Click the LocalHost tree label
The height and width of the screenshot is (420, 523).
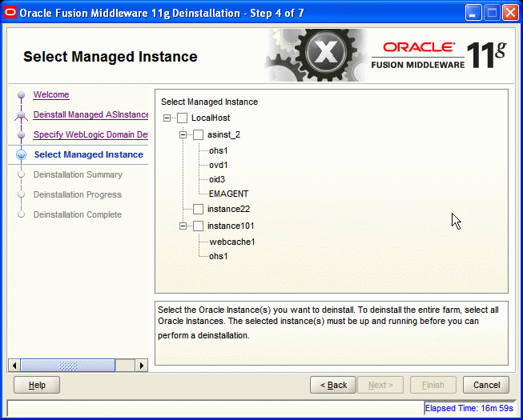coord(211,118)
